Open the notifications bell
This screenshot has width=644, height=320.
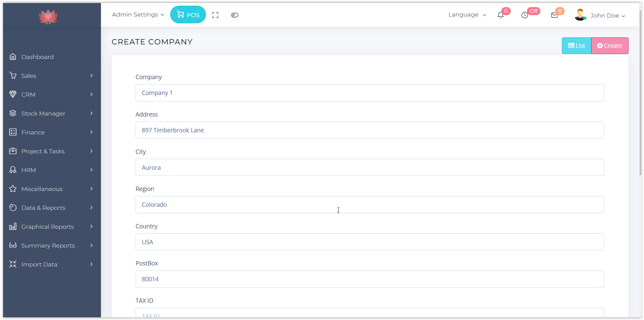click(501, 15)
